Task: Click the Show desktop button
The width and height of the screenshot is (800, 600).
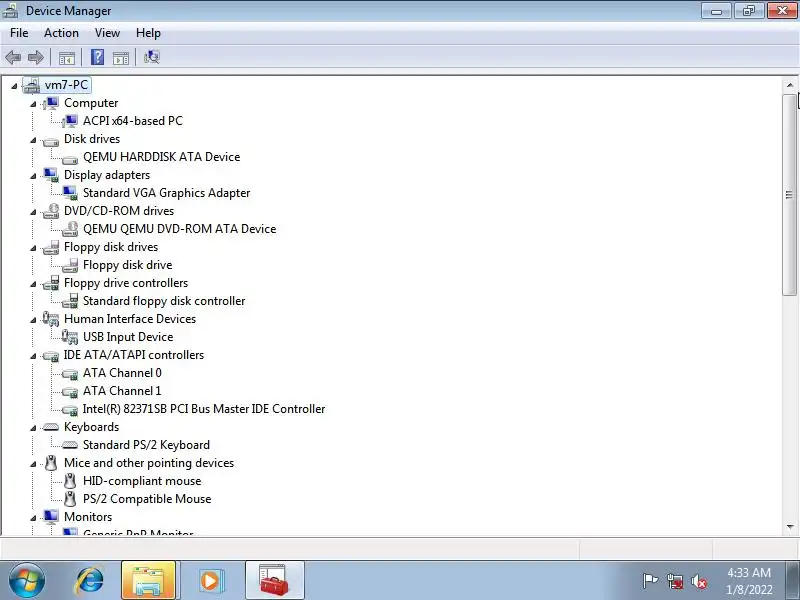Action: 793,580
